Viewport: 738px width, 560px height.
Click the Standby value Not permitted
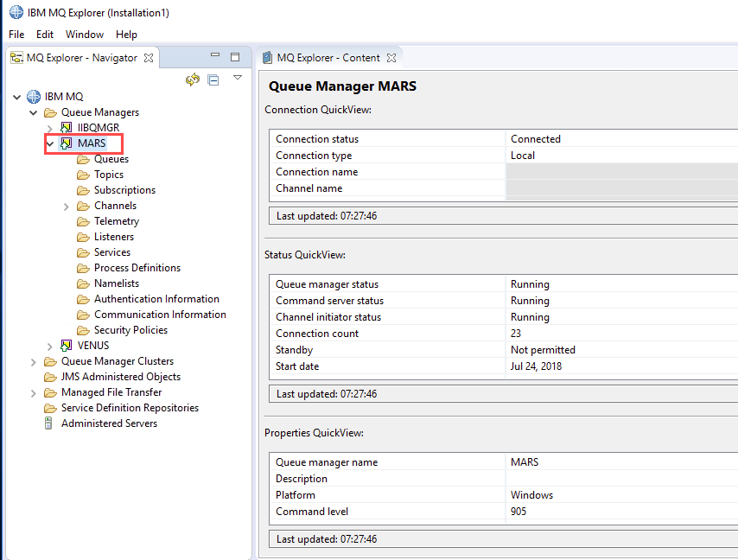click(x=543, y=350)
